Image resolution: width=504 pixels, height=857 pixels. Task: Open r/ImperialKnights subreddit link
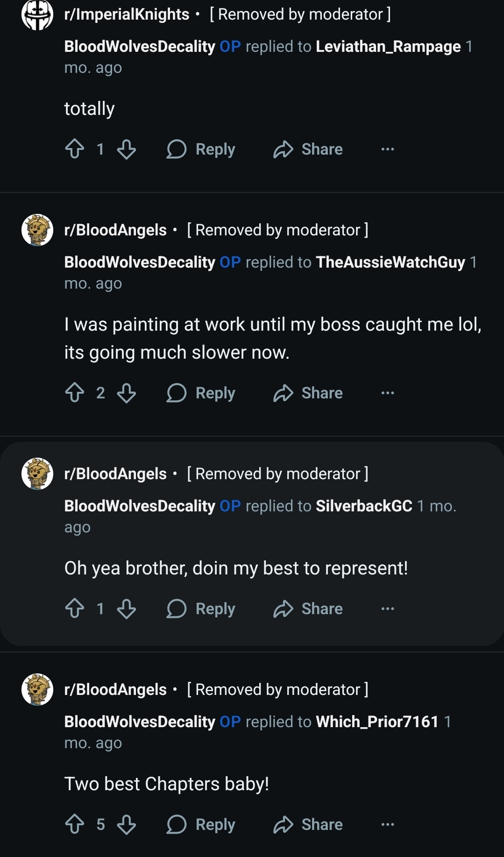(127, 14)
